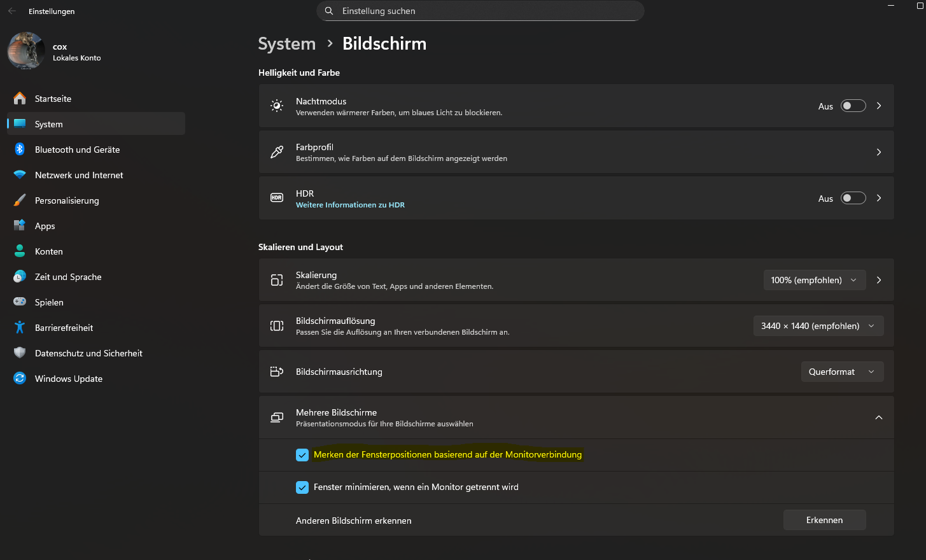The image size is (926, 560).
Task: Click the back arrow next to Einstellungen
Action: click(12, 11)
